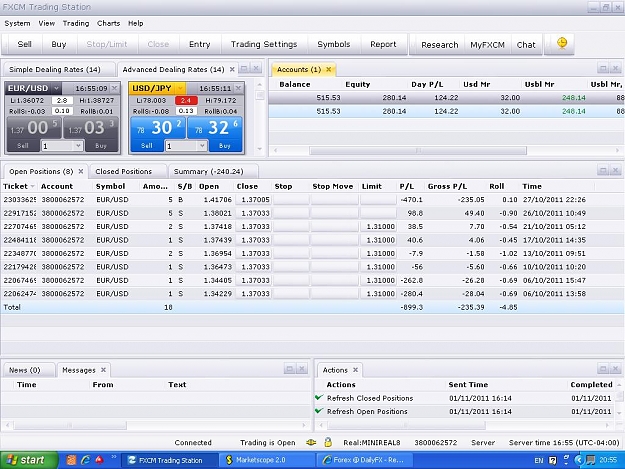Open Report from the toolbar
This screenshot has width=625, height=469.
point(383,44)
